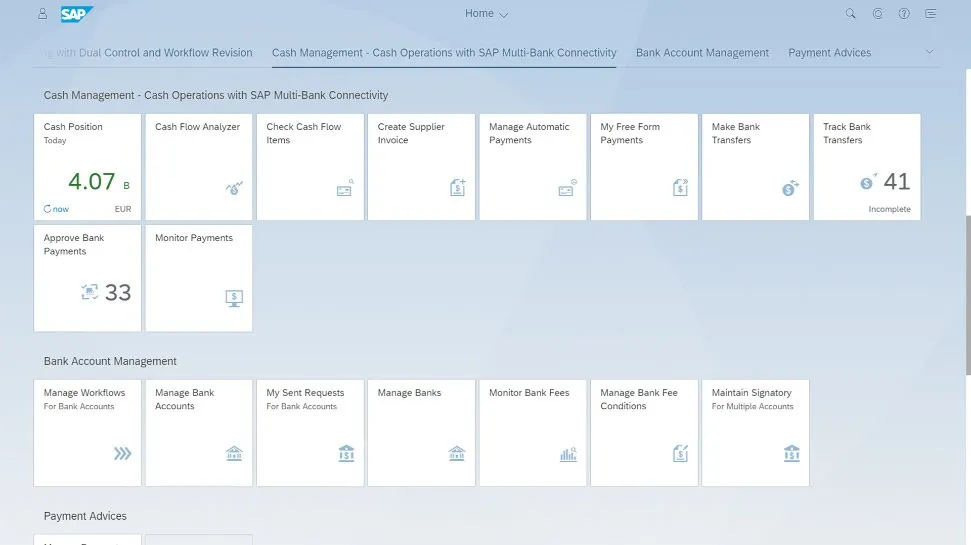Screen dimensions: 971x545
Task: Click the Cash Flow Analyzer tile icon
Action: pos(234,187)
